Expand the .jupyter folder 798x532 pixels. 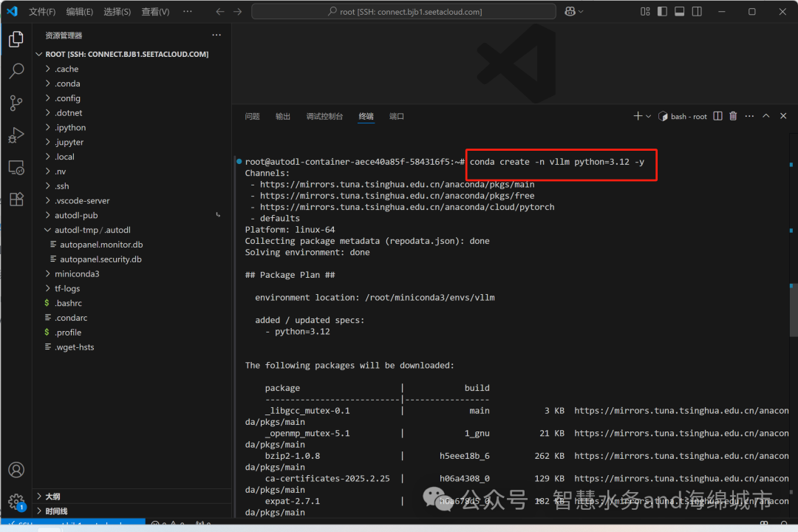(x=131, y=142)
